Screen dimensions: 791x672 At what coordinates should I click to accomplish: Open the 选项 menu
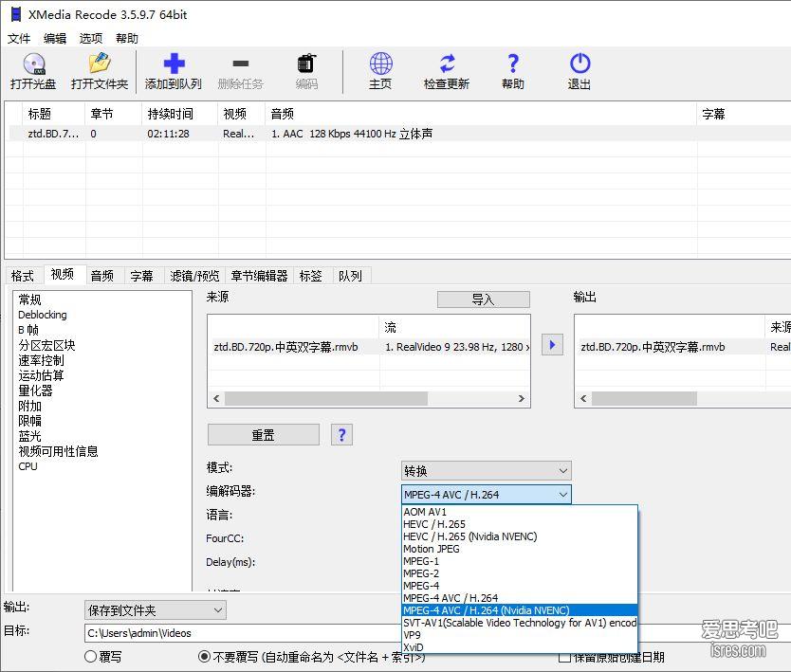tap(91, 38)
